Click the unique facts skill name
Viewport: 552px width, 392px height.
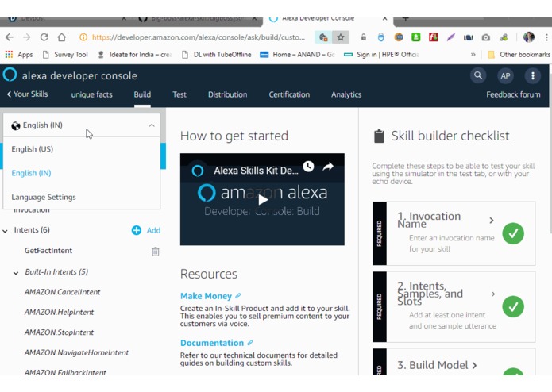pyautogui.click(x=91, y=94)
